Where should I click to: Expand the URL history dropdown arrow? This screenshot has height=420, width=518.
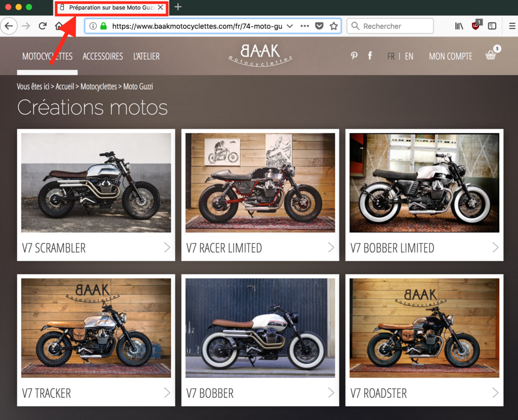pos(290,26)
